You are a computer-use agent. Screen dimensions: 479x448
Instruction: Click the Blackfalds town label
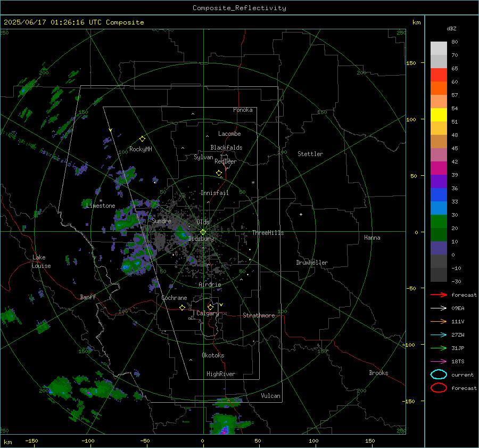point(226,148)
